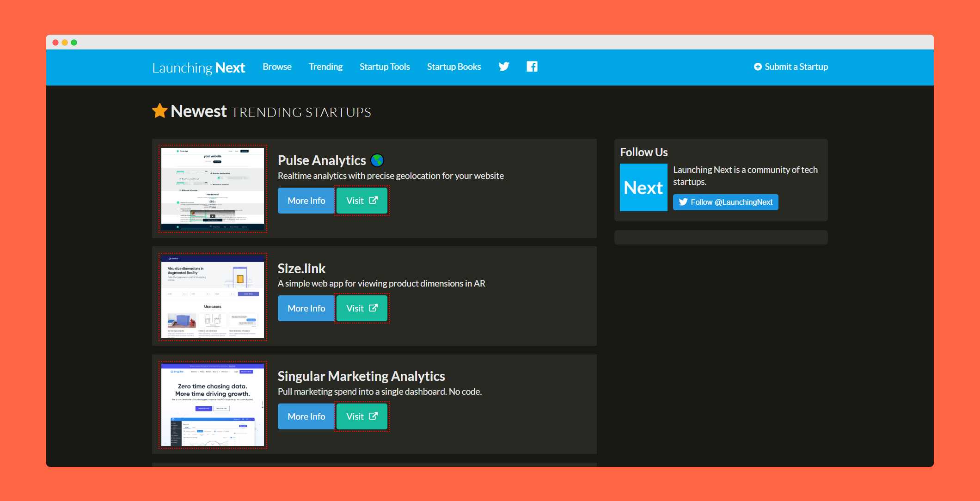Click the Pulse Analytics geolocation description text
Screen dimensions: 980x501
(x=391, y=176)
